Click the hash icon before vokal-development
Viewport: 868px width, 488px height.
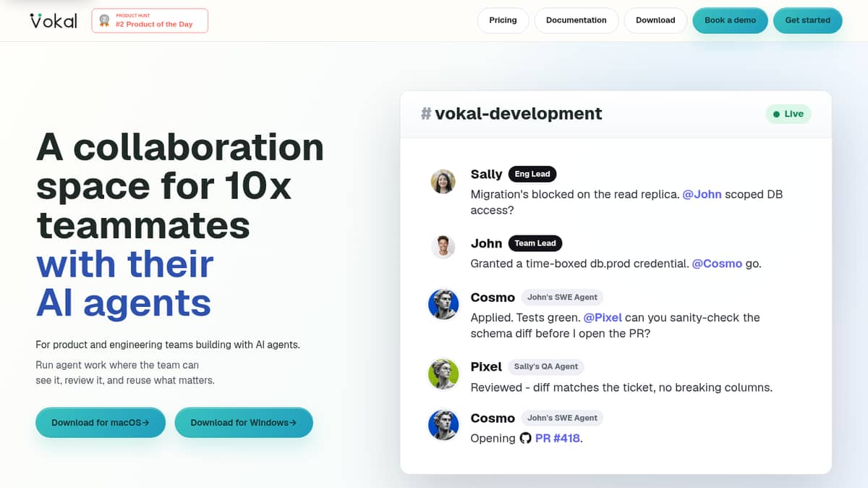click(427, 114)
